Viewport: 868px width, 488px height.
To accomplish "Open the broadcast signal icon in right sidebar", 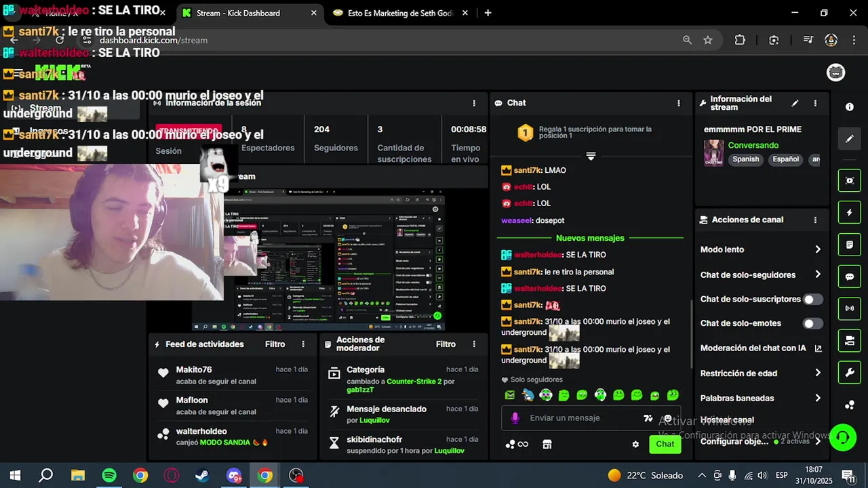I will (x=850, y=308).
